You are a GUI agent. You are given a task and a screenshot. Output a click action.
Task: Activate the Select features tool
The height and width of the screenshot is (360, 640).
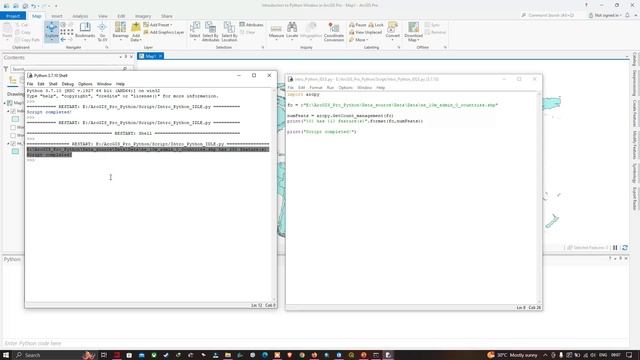point(195,31)
